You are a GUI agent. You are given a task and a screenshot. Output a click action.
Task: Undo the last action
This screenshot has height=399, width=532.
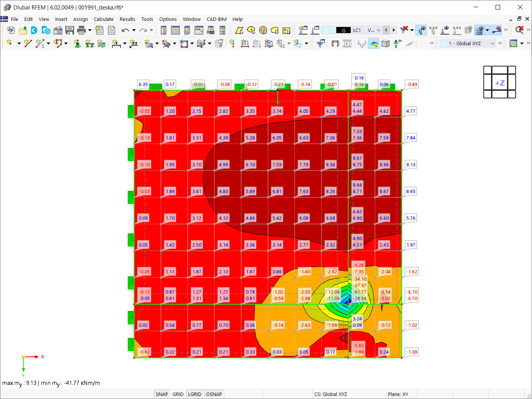tap(125, 30)
